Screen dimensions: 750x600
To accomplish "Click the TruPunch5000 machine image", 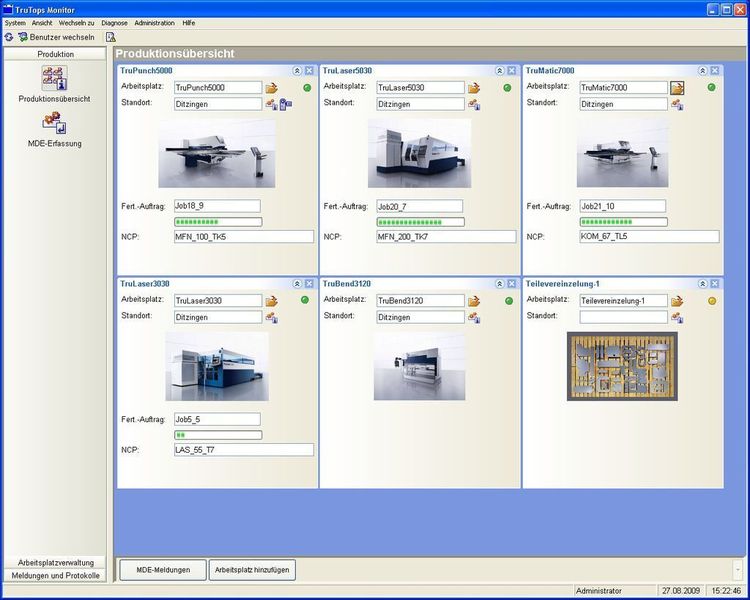I will point(217,154).
